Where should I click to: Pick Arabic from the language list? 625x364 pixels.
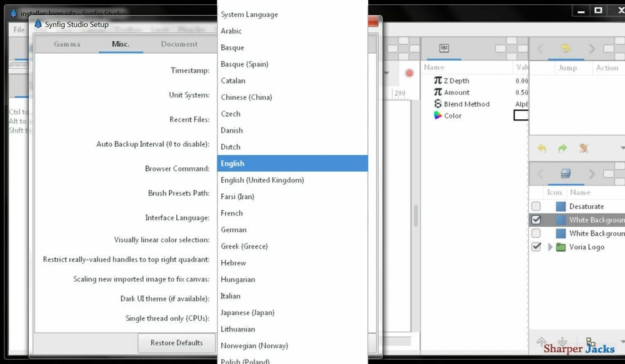point(292,31)
